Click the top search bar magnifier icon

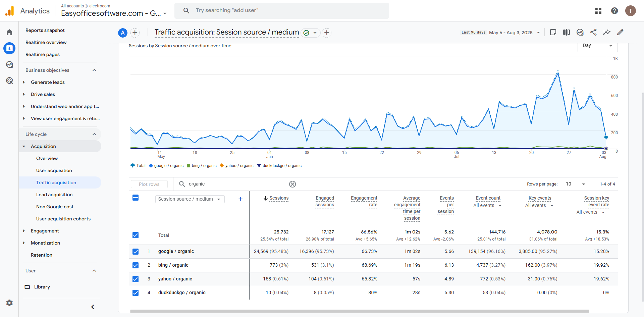click(186, 10)
